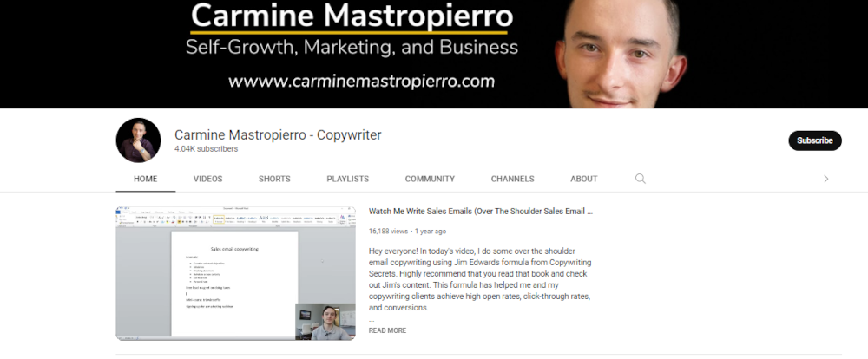This screenshot has height=359, width=868.
Task: View the COMMUNITY tab
Action: click(431, 179)
